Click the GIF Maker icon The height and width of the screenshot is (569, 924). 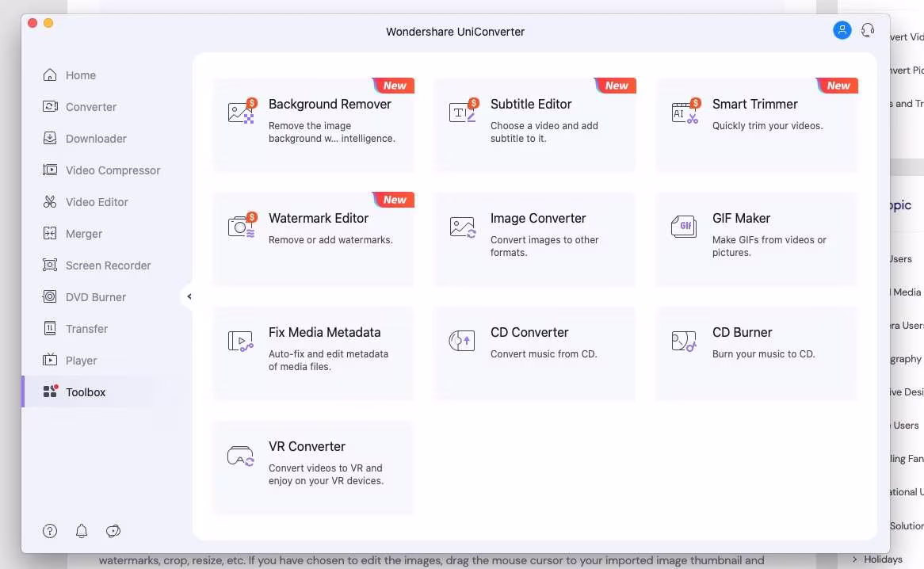point(684,226)
